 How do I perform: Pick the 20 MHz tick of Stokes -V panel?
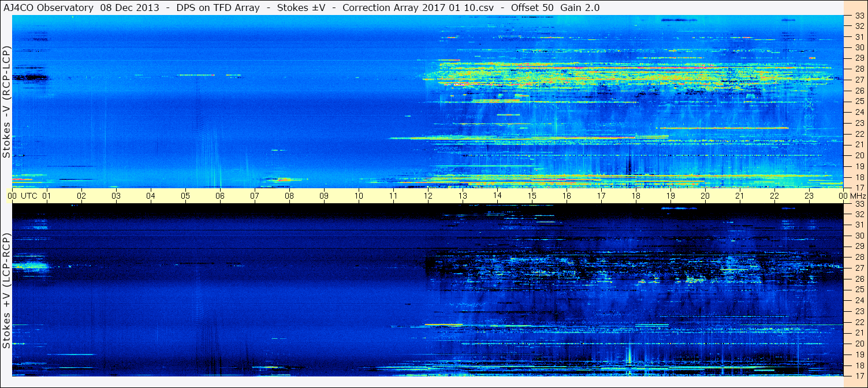click(859, 155)
